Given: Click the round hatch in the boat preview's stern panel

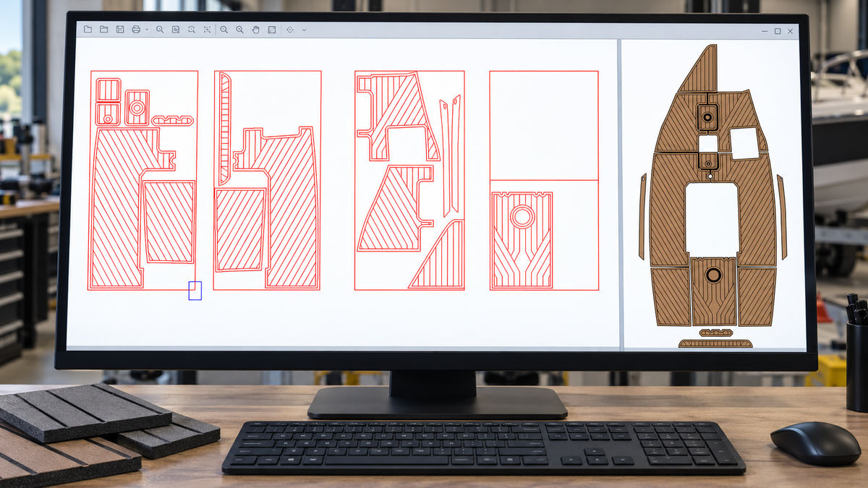Looking at the screenshot, I should [x=713, y=275].
